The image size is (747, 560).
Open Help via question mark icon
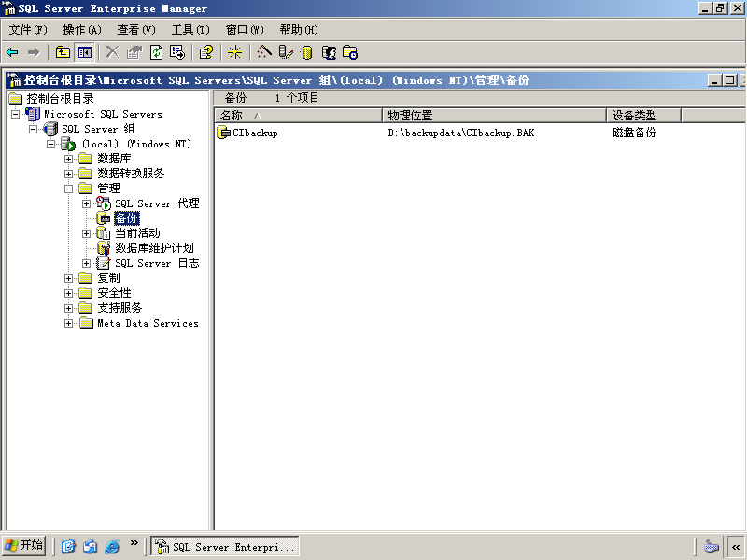click(x=205, y=52)
